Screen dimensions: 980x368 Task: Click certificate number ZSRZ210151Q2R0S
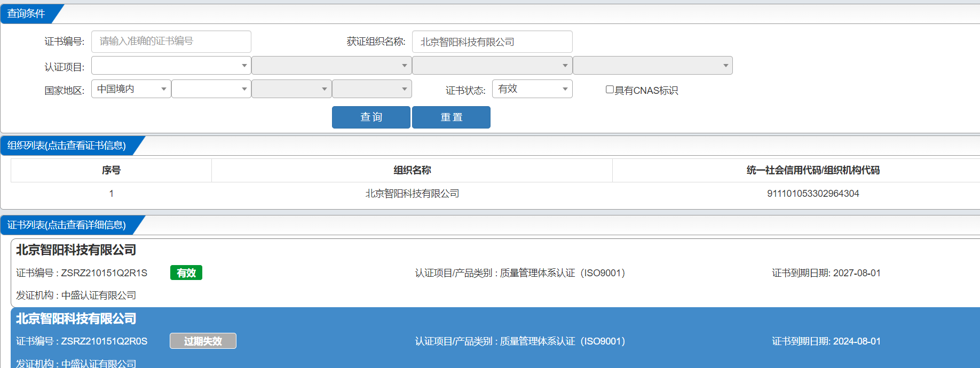click(x=104, y=341)
